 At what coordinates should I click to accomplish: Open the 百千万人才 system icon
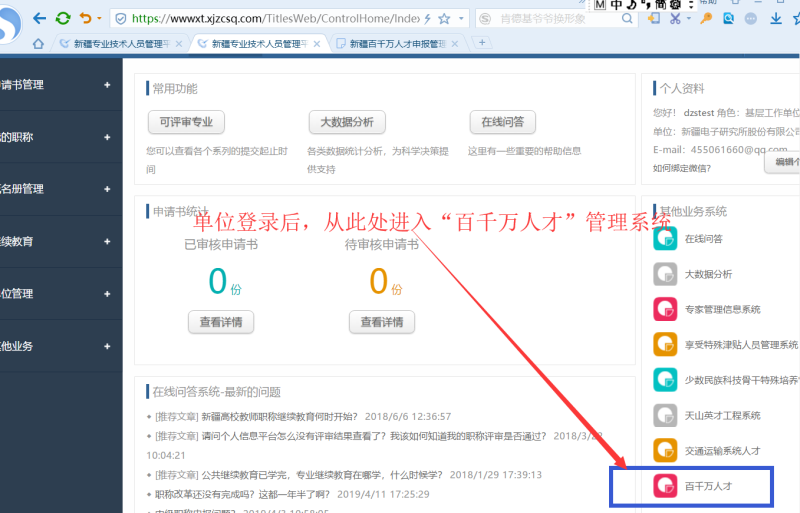[665, 486]
